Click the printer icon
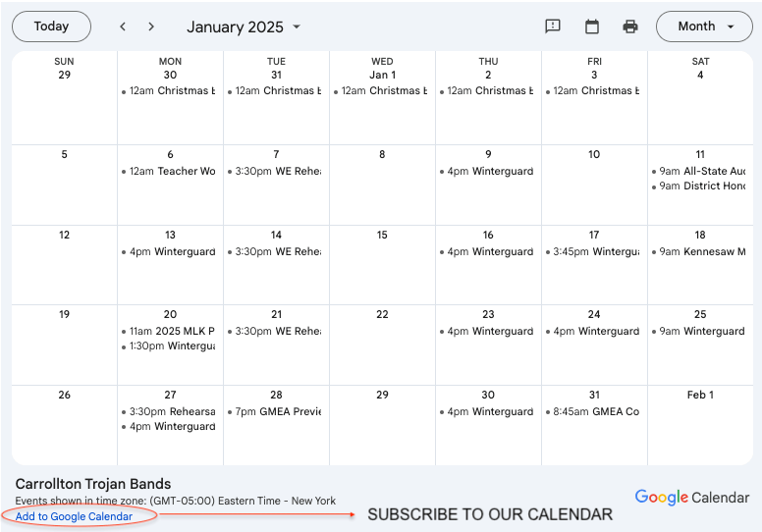Viewport: 762px width, 532px height. click(630, 27)
